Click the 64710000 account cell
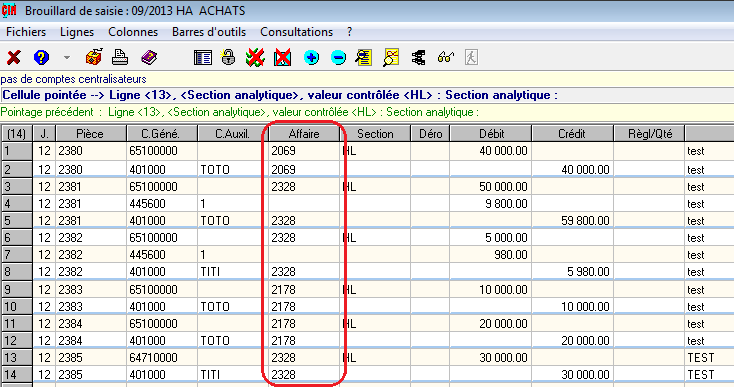This screenshot has height=387, width=734. click(162, 358)
